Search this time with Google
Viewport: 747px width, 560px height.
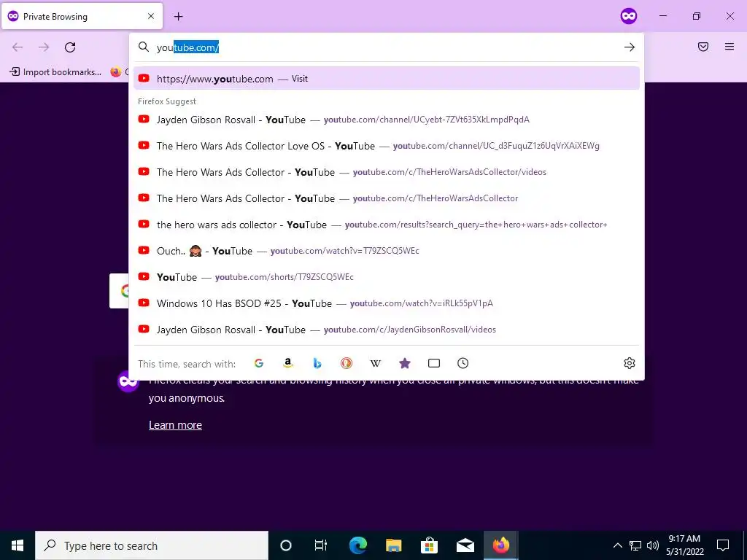coord(259,363)
